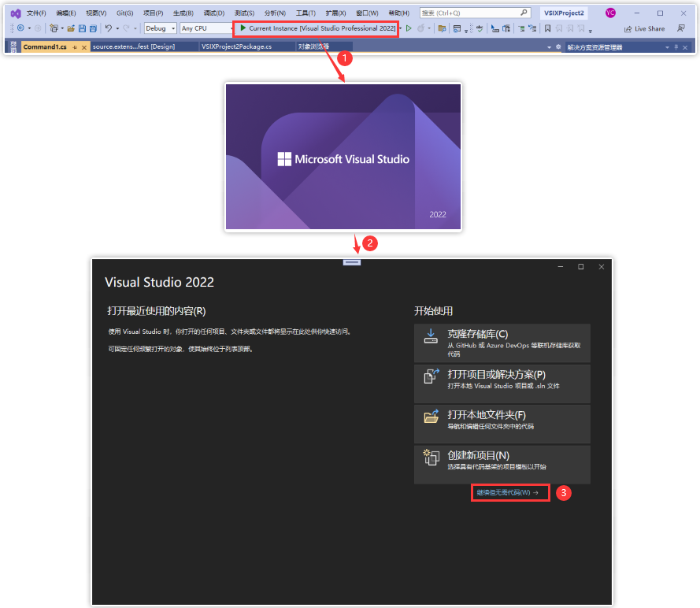Open the 扩展(X) menu

(335, 13)
